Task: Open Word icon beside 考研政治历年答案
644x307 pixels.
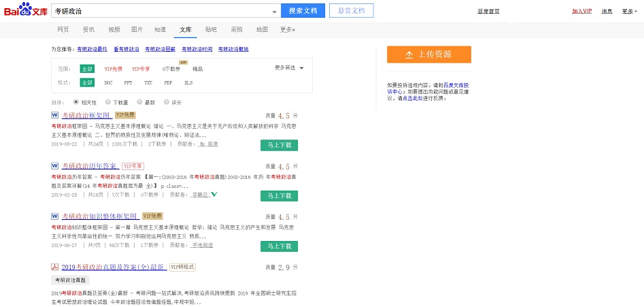Action: (x=55, y=166)
